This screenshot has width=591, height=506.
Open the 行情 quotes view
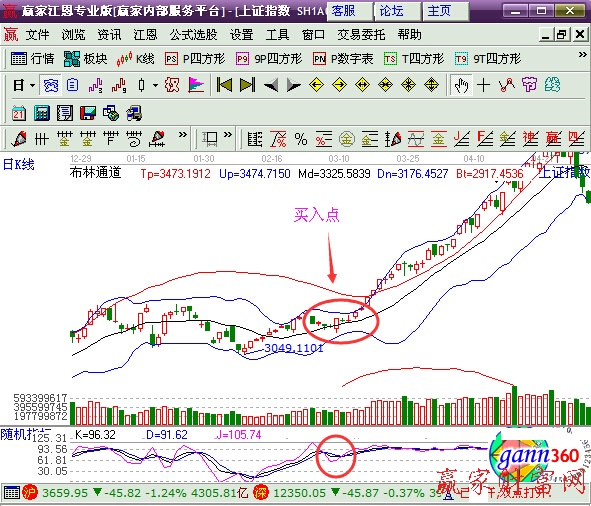(x=32, y=59)
